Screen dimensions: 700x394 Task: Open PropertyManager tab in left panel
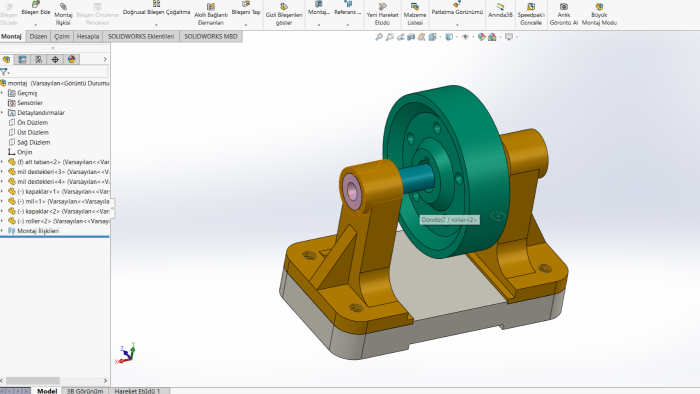point(22,59)
